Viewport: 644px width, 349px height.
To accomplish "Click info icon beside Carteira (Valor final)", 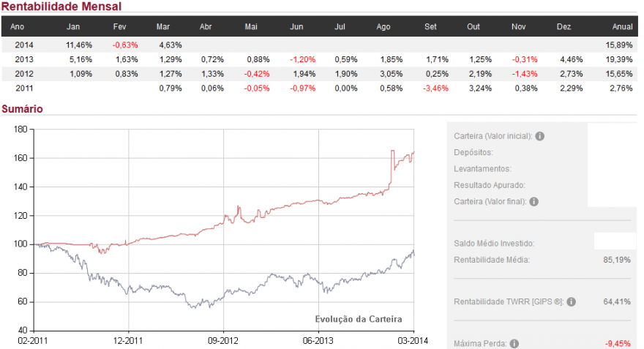I will tap(533, 202).
